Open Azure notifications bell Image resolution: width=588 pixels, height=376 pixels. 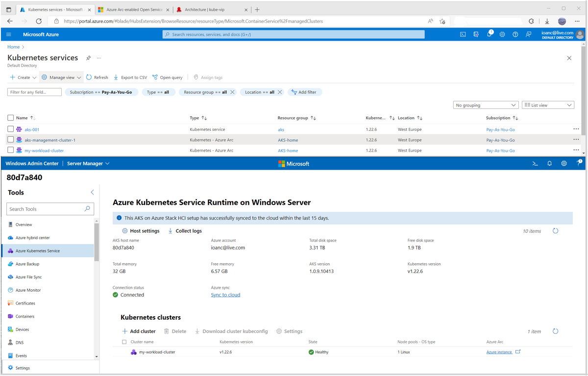[489, 34]
